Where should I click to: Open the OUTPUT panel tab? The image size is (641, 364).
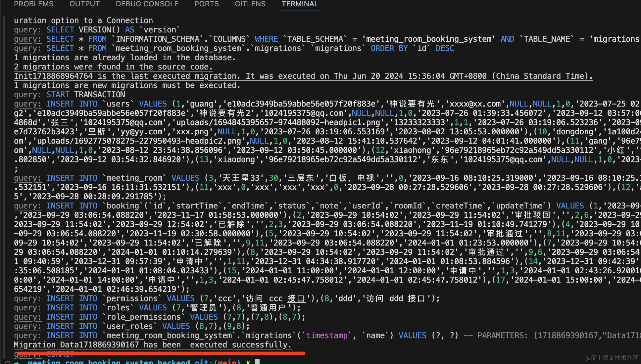point(84,4)
